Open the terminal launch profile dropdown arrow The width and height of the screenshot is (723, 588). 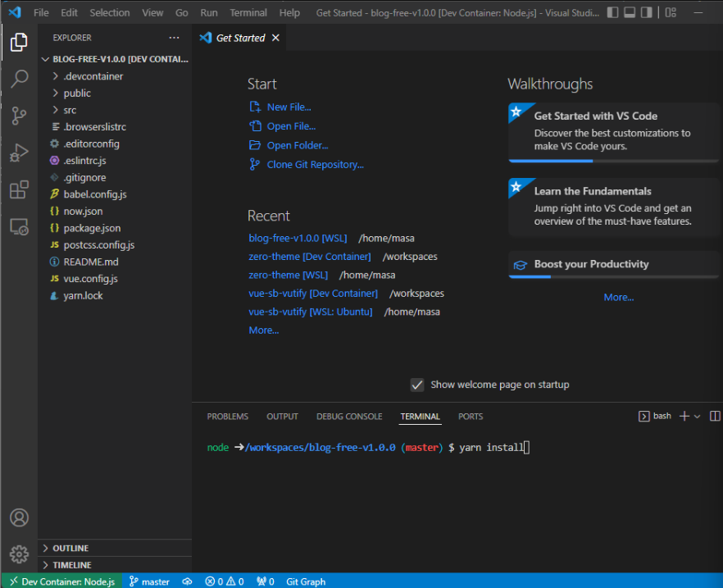pyautogui.click(x=697, y=417)
